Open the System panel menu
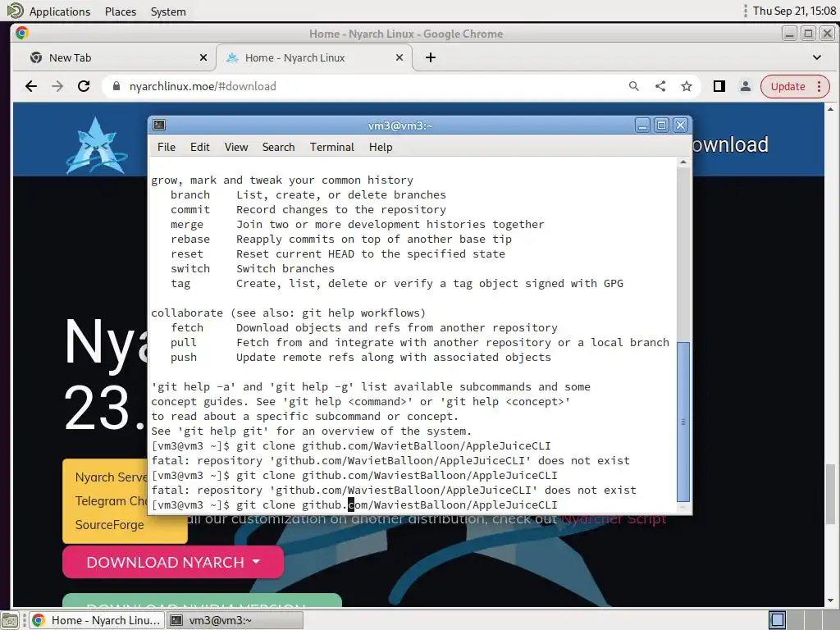840x630 pixels. [x=168, y=11]
